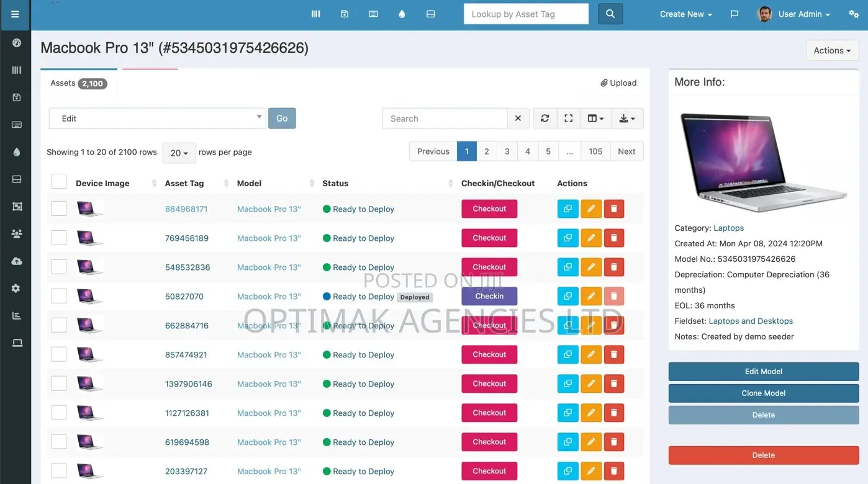Check the box for asset 619694598
Viewport: 868px width, 484px height.
click(x=59, y=442)
